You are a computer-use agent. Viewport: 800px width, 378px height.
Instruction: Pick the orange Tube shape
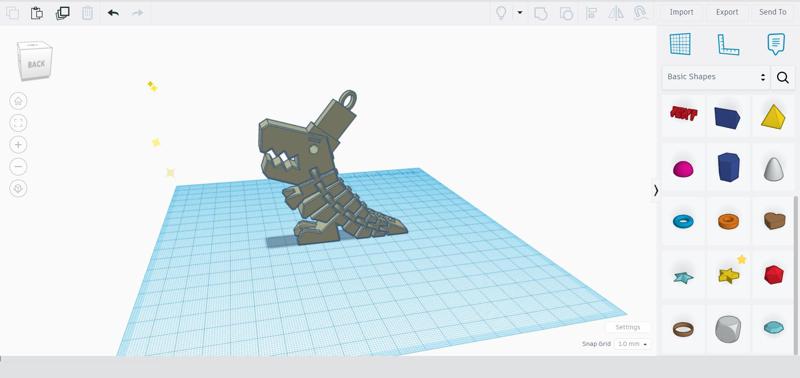coord(728,221)
